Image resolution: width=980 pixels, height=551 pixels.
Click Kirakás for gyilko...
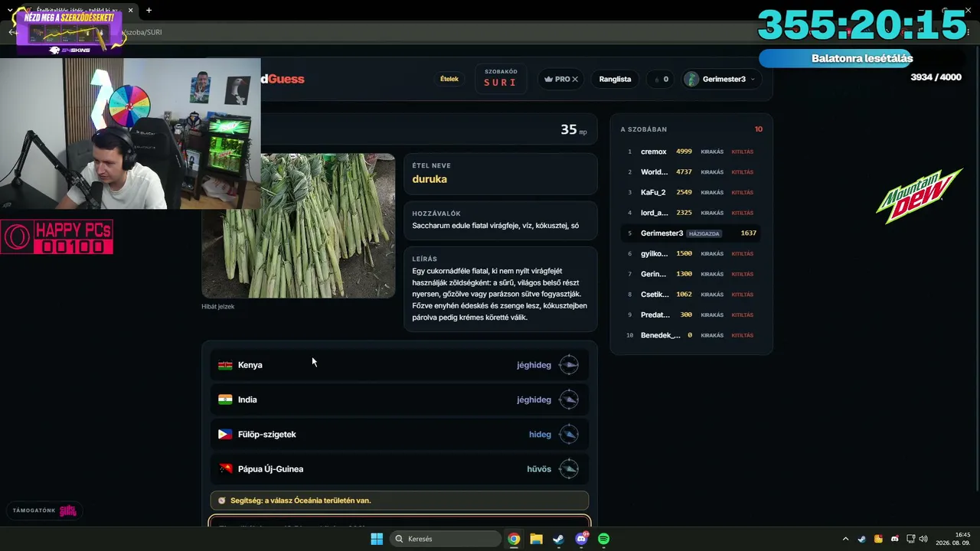tap(712, 253)
